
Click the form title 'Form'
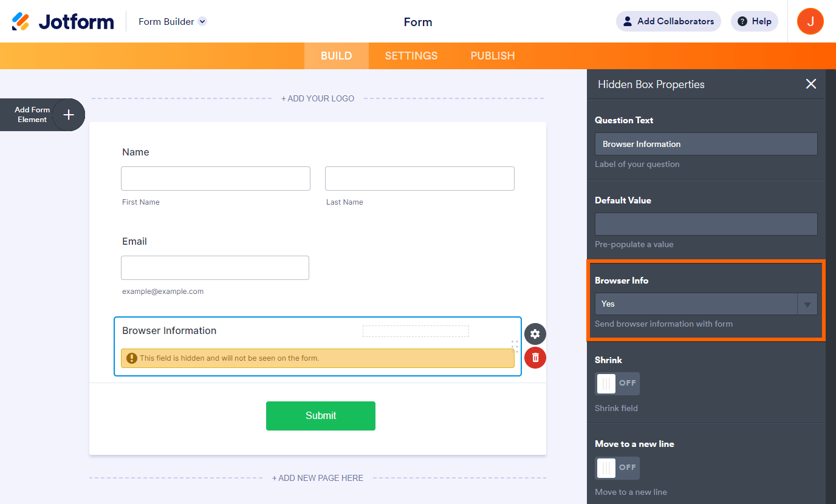tap(418, 22)
